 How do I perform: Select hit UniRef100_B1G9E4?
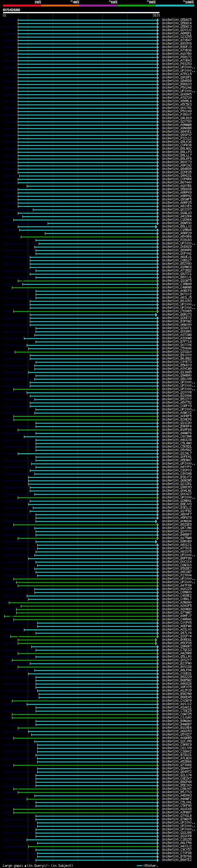click(176, 728)
